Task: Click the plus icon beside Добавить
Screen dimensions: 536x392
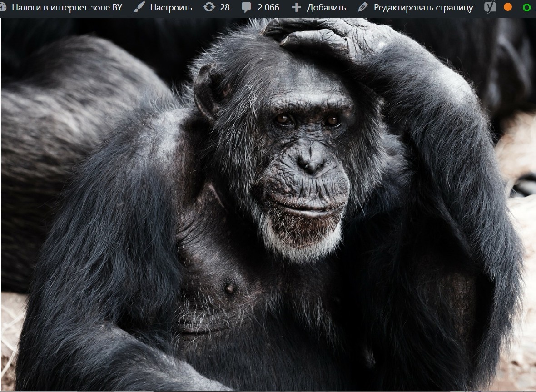Action: [x=296, y=8]
